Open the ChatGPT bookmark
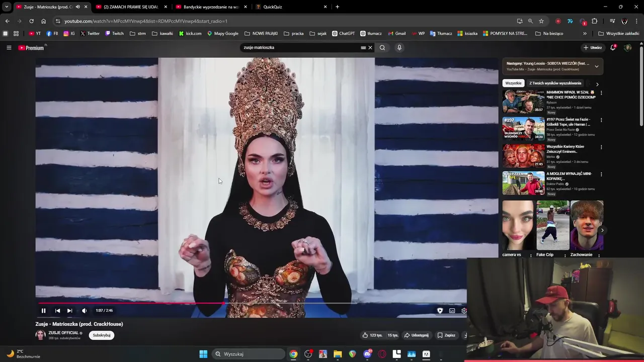The height and width of the screenshot is (362, 644). pyautogui.click(x=343, y=34)
